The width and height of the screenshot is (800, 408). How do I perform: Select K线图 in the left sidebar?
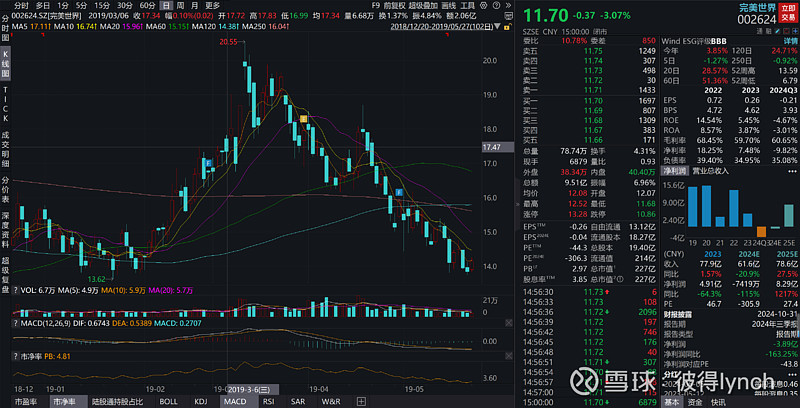(x=6, y=64)
